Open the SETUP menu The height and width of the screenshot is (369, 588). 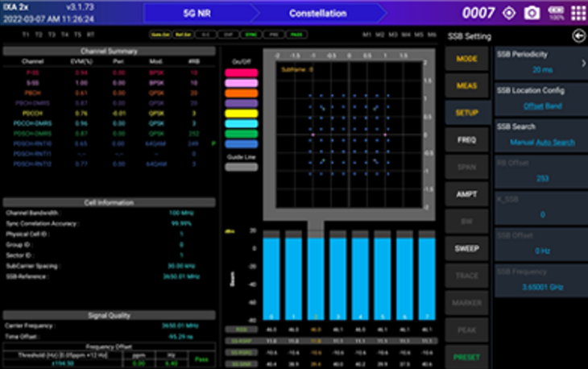[x=466, y=113]
